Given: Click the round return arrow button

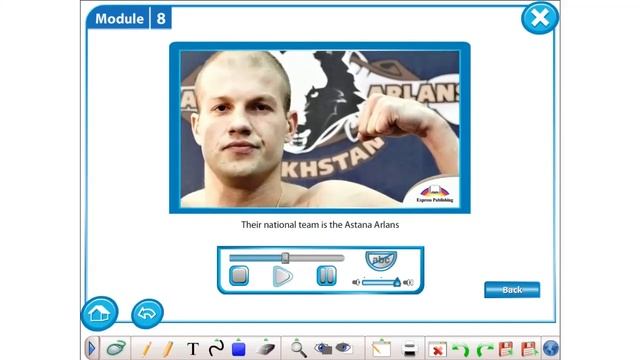Looking at the screenshot, I should (x=147, y=313).
